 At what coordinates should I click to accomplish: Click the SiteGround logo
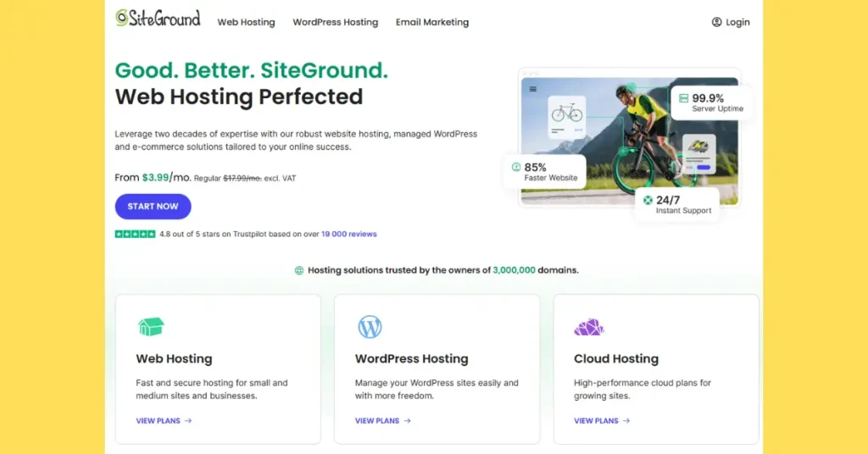point(159,18)
